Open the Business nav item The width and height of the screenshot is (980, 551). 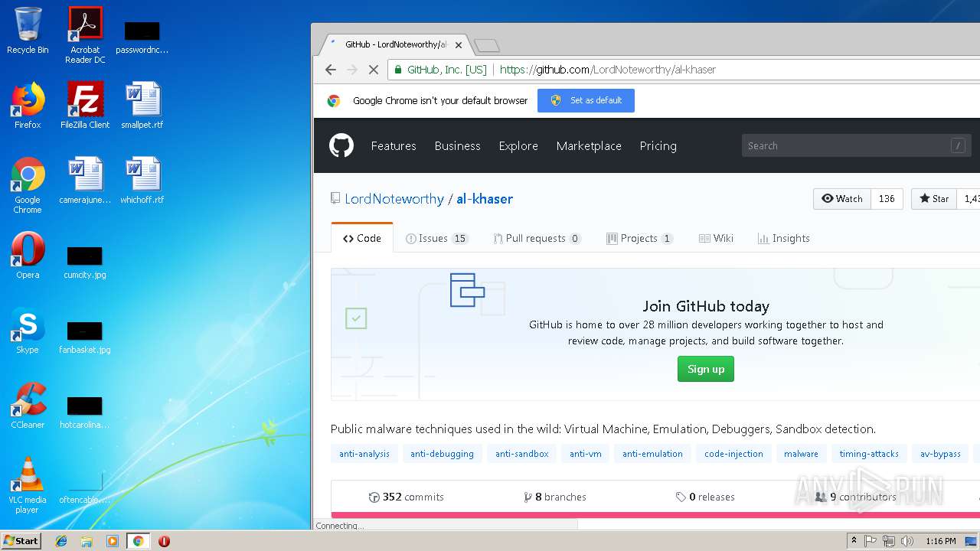tap(457, 145)
